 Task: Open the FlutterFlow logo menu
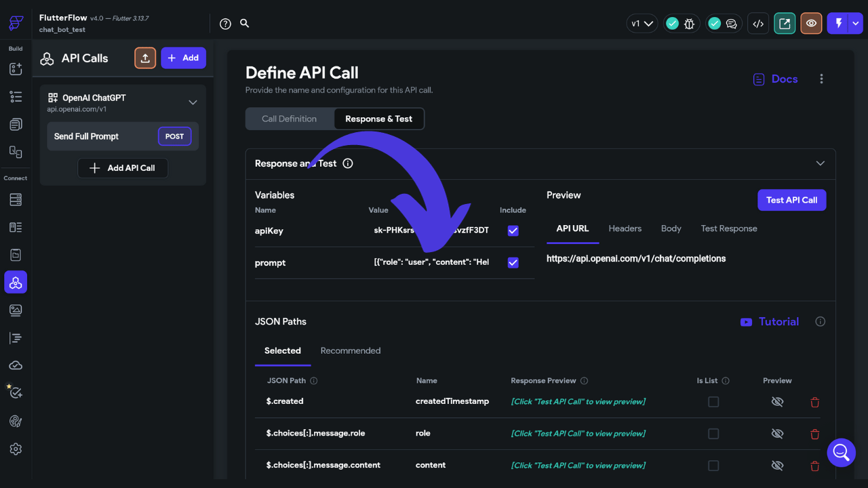(16, 23)
